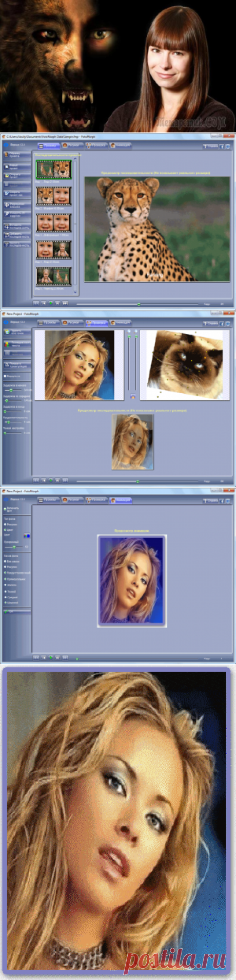The width and height of the screenshot is (236, 980).
Task: Click the Siamese cat end image
Action: tap(184, 365)
